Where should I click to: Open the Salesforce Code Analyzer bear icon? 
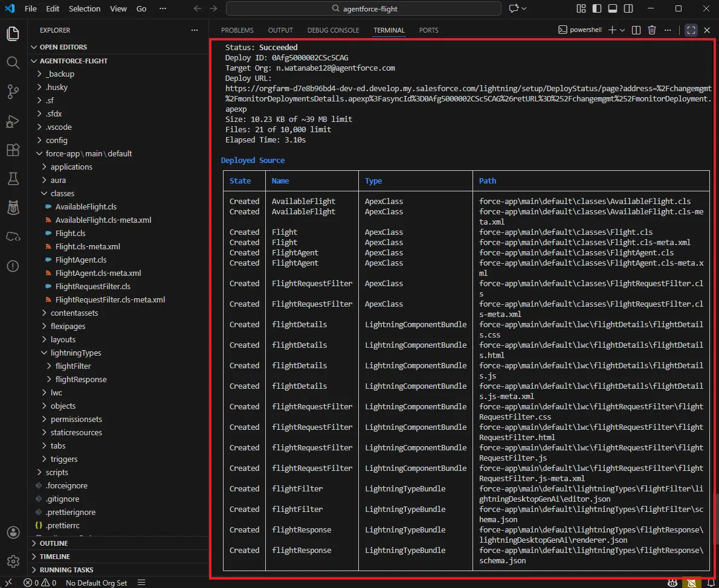[13, 208]
